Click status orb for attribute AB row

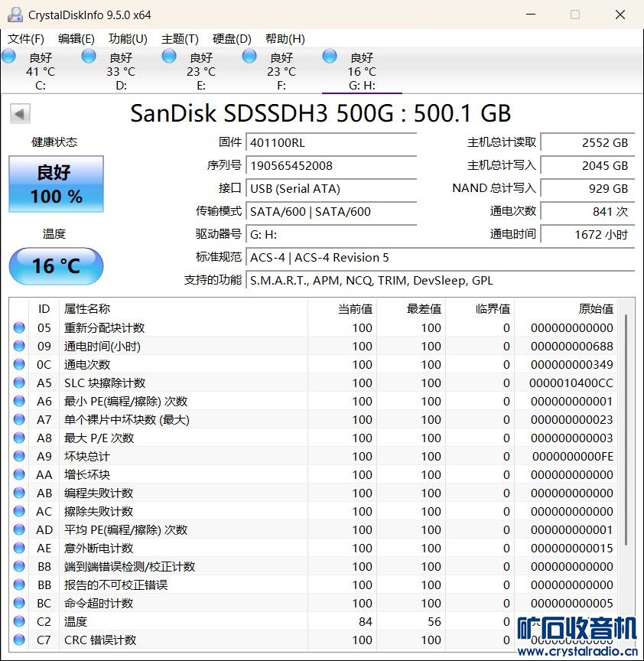pos(19,493)
